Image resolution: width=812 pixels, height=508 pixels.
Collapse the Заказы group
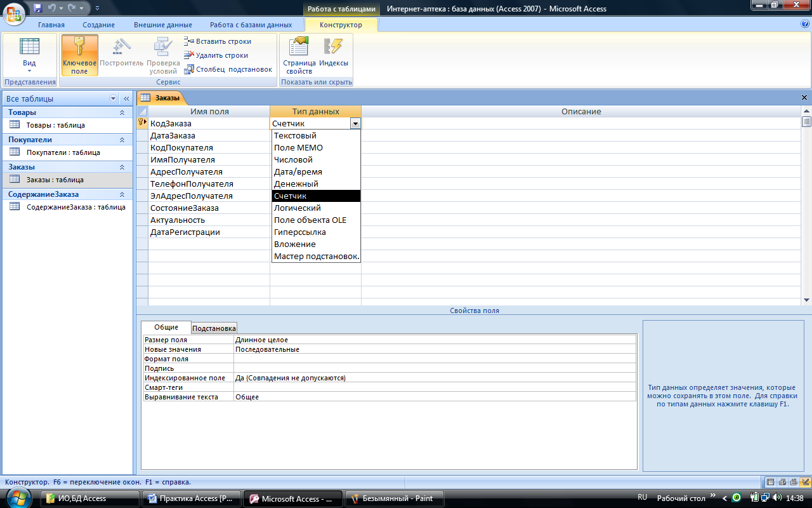pos(122,167)
